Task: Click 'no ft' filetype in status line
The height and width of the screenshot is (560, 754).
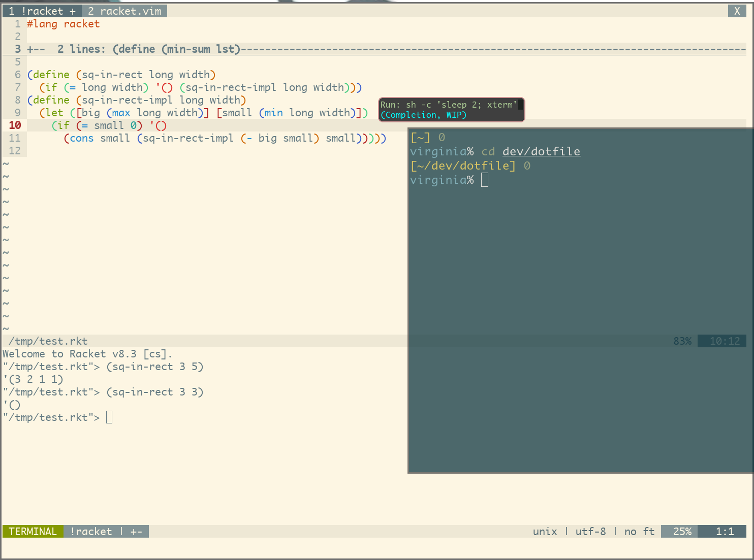Action: click(x=639, y=532)
